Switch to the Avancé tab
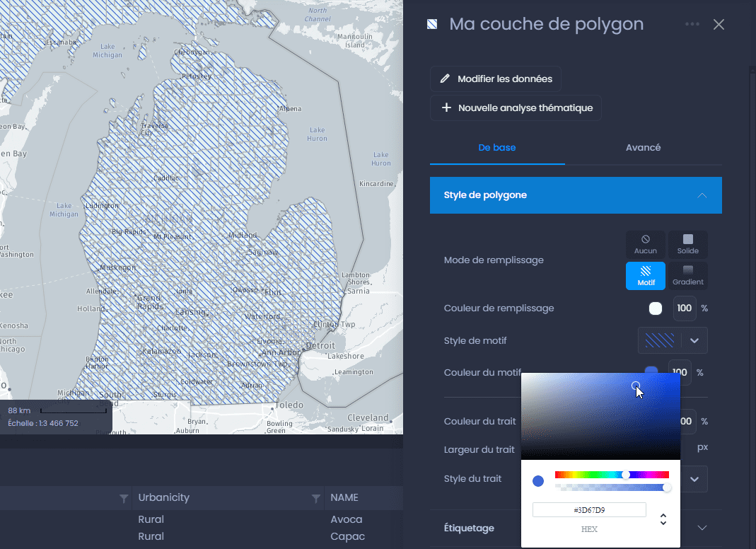The height and width of the screenshot is (549, 756). tap(643, 148)
